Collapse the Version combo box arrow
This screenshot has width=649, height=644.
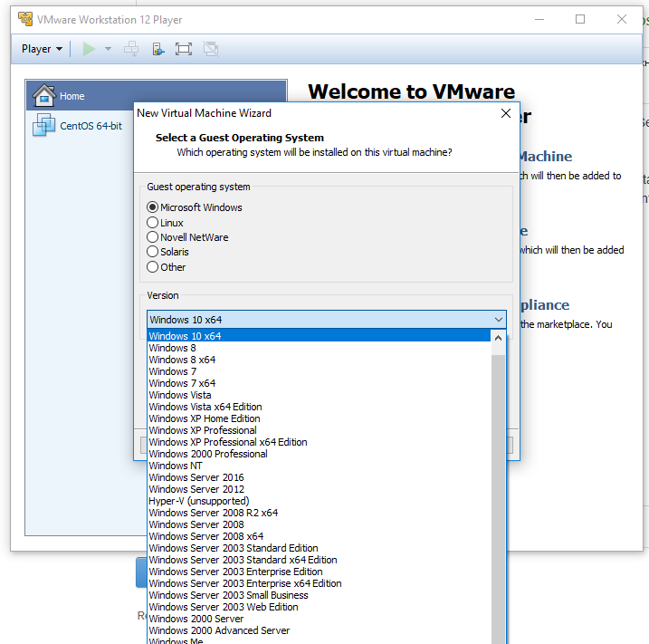(499, 320)
